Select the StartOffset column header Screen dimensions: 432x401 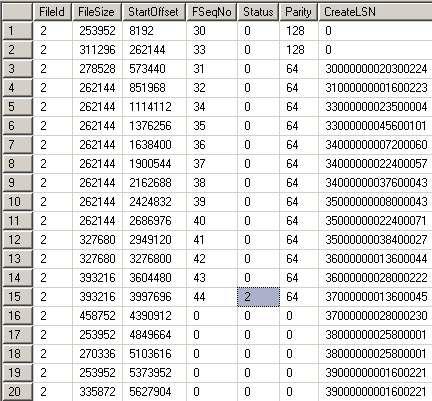tap(154, 12)
